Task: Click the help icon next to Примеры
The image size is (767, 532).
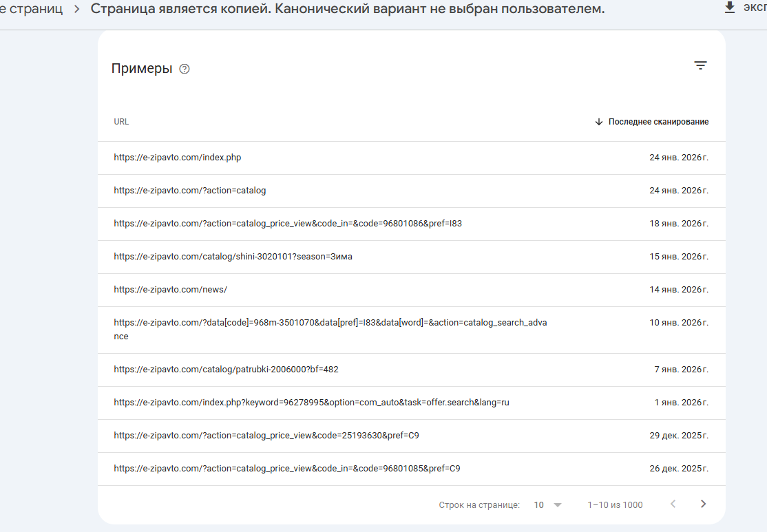Action: click(185, 69)
